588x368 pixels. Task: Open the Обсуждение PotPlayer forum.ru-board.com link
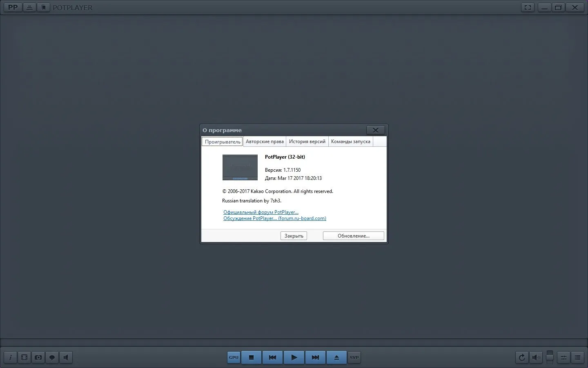coord(275,218)
